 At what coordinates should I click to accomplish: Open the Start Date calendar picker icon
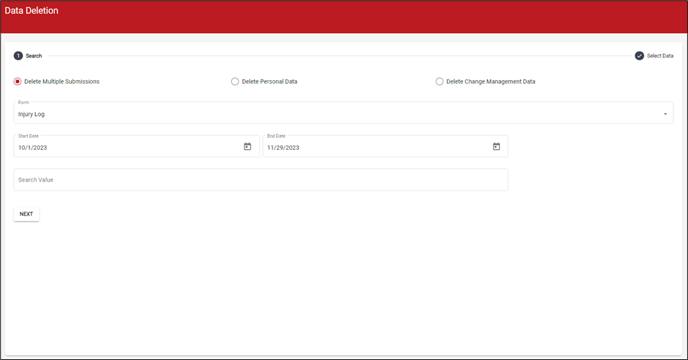point(247,147)
